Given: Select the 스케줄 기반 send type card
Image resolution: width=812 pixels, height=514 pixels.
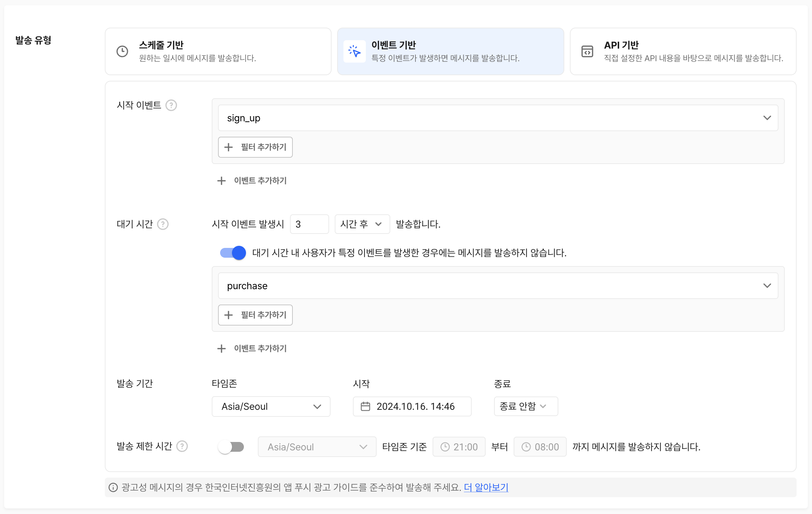Looking at the screenshot, I should click(x=218, y=51).
